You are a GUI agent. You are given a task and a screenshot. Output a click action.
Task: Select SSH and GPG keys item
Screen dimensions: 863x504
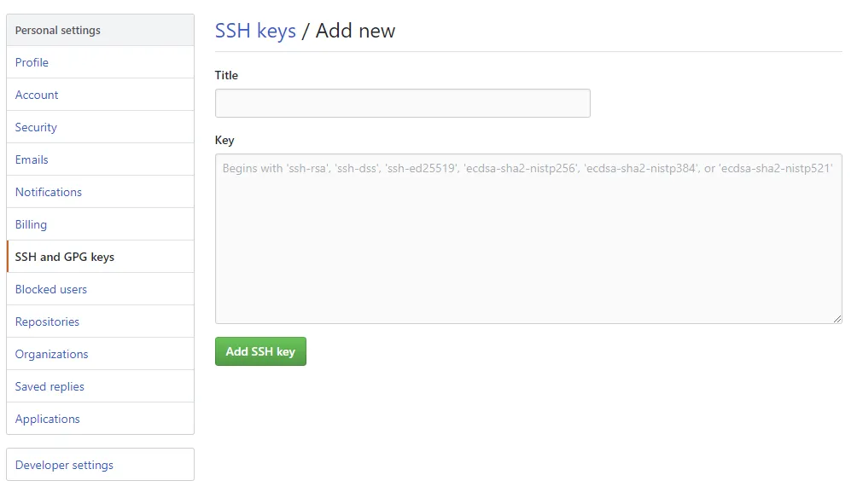pyautogui.click(x=65, y=257)
